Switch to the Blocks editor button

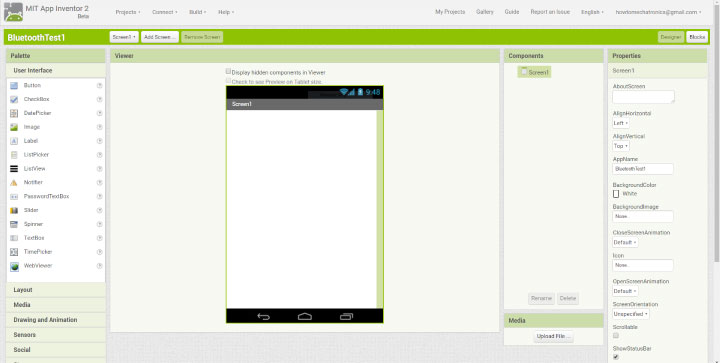pos(697,37)
